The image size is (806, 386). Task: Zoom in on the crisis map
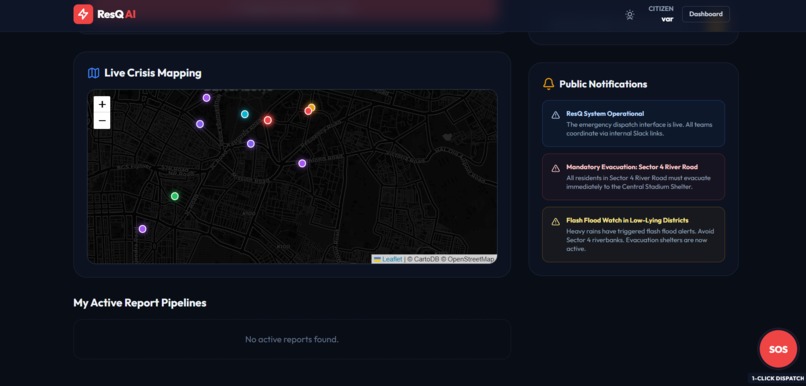(x=102, y=104)
